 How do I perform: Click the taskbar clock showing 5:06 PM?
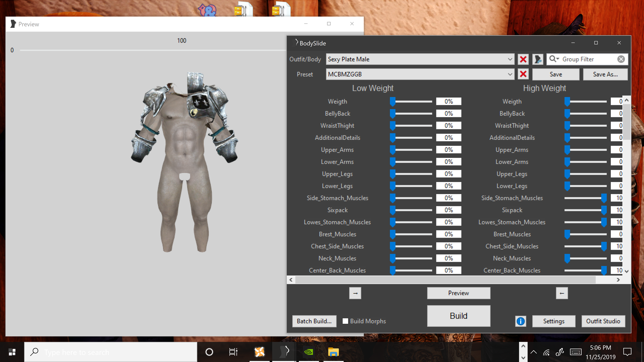coord(600,348)
